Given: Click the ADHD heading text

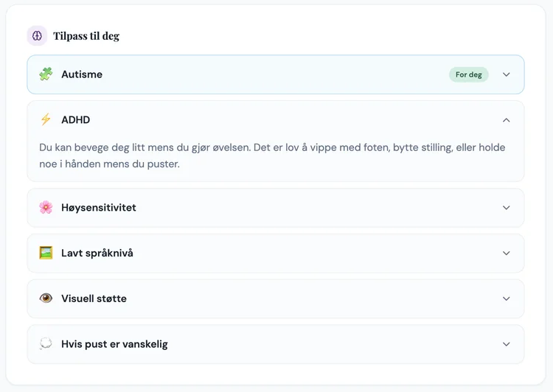Looking at the screenshot, I should tap(76, 119).
